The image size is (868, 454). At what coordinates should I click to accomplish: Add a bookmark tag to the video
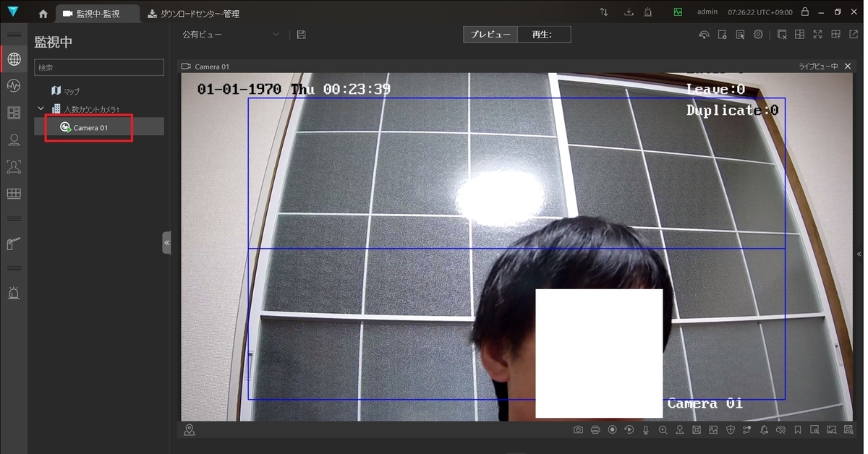click(x=798, y=429)
